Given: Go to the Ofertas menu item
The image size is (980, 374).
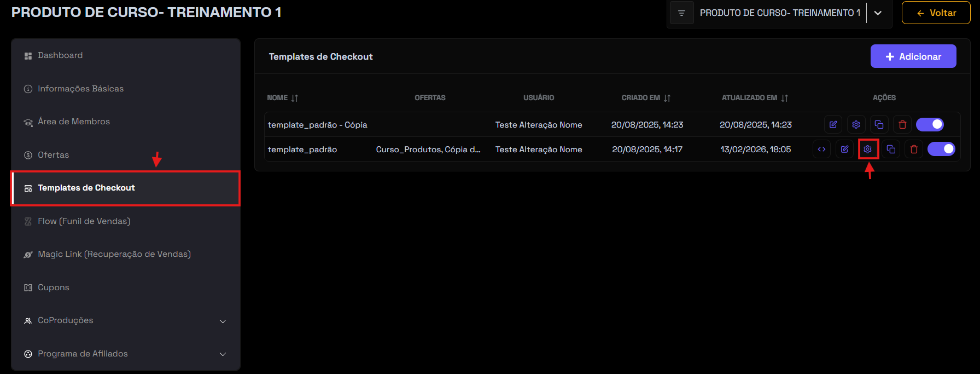Looking at the screenshot, I should (x=54, y=155).
